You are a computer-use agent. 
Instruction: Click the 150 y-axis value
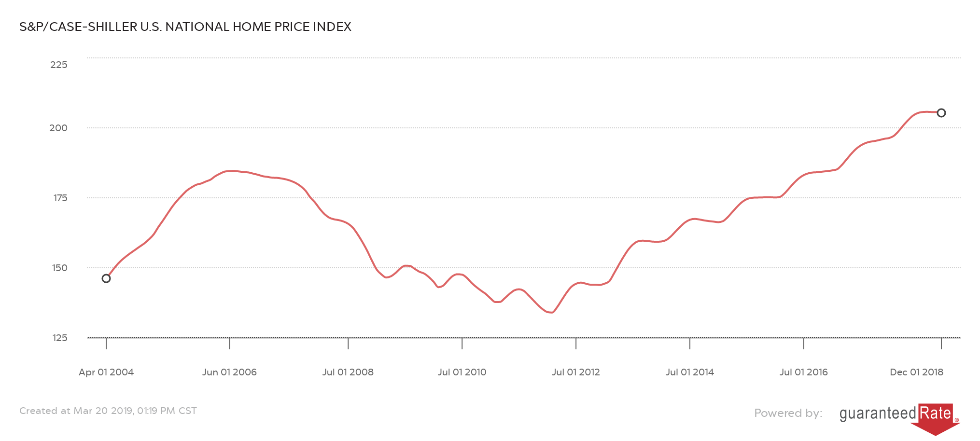(x=59, y=268)
